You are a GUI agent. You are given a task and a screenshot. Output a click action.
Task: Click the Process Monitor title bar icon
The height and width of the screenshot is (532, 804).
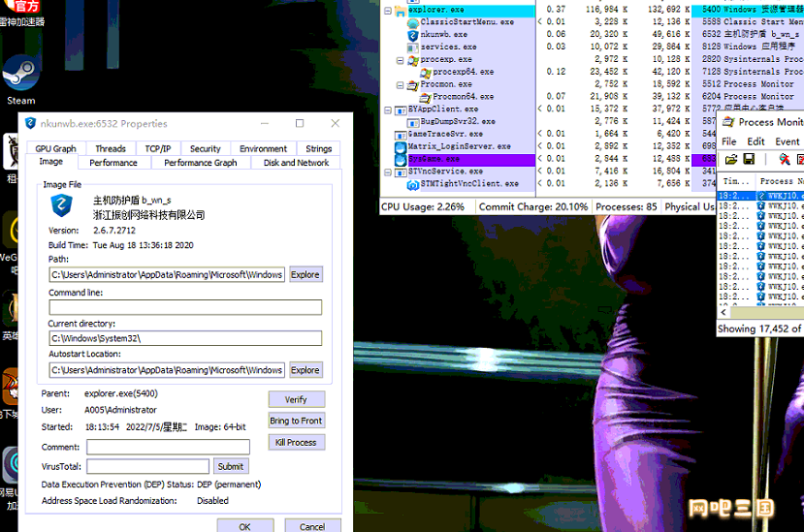point(728,122)
